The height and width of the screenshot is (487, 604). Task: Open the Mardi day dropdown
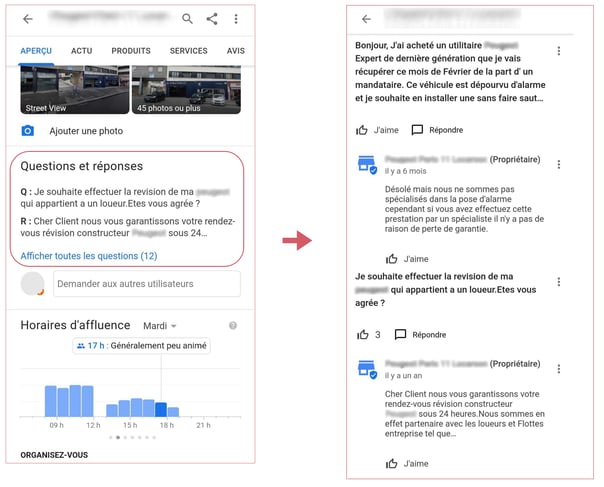coord(159,326)
